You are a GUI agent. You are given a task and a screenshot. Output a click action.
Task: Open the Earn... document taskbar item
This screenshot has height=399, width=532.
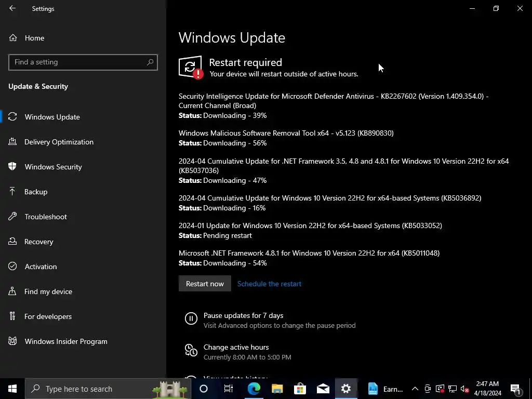point(385,389)
